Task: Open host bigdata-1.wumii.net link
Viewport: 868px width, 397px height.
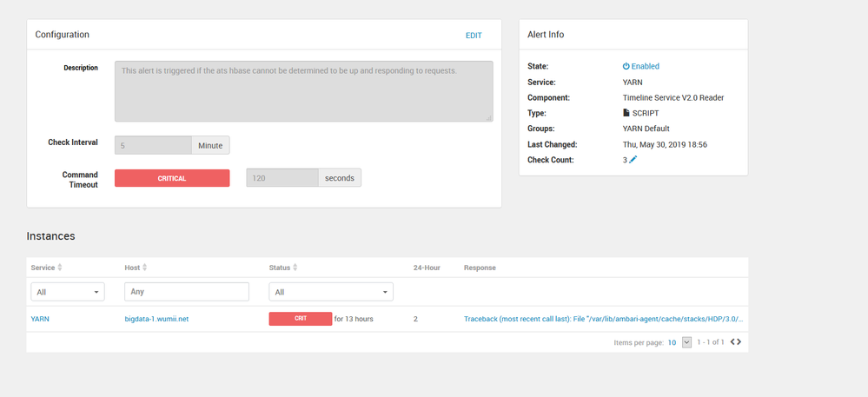Action: (156, 319)
